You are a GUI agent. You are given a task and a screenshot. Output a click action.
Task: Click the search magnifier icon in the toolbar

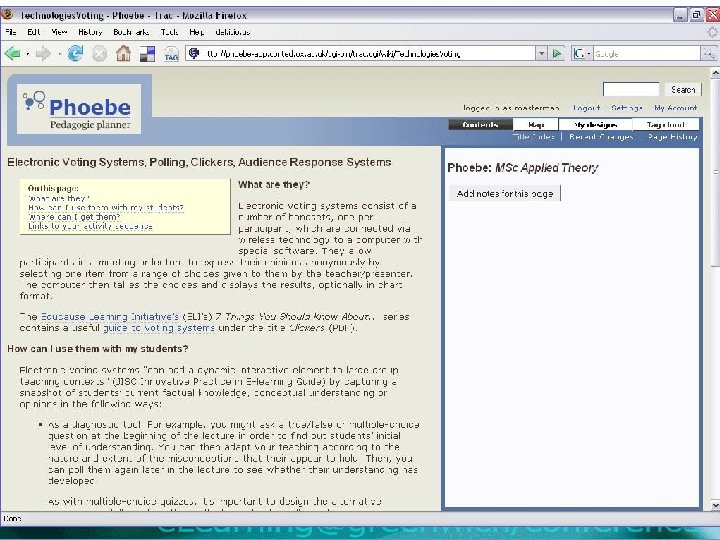click(x=709, y=54)
